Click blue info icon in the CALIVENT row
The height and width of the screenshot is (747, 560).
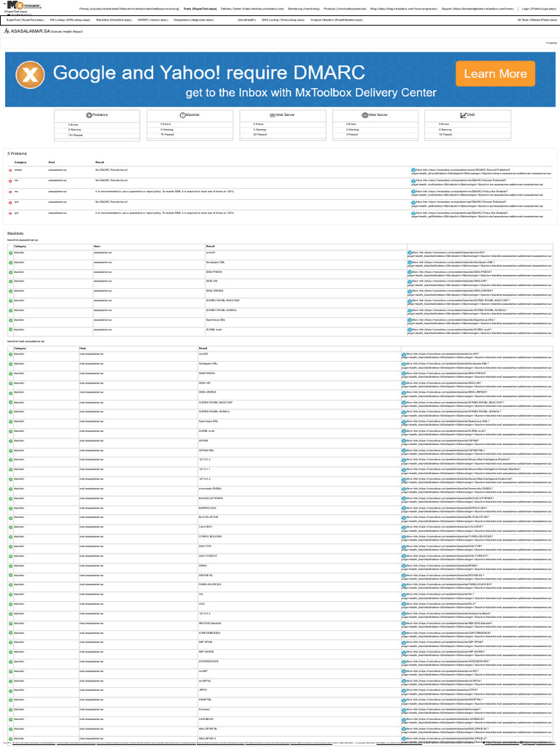[x=403, y=527]
